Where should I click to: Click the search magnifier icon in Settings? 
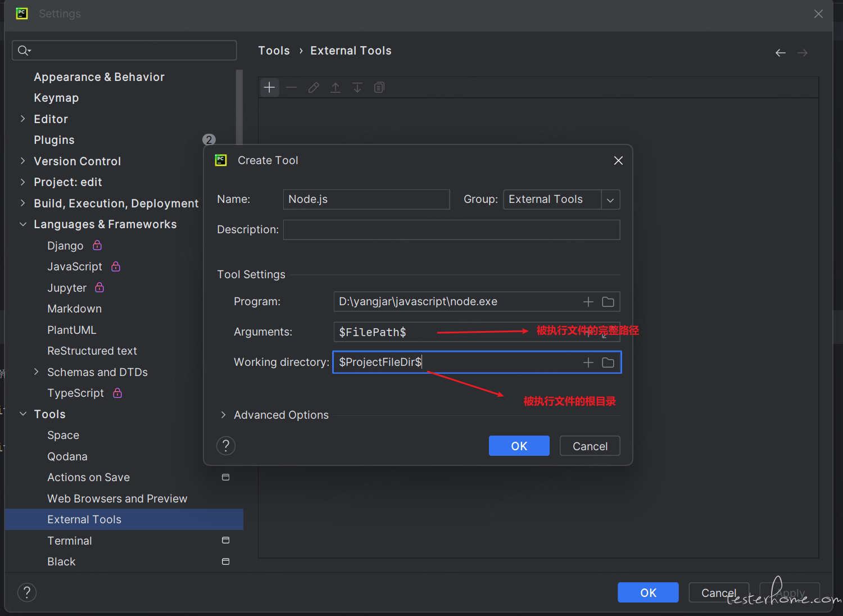coord(24,51)
